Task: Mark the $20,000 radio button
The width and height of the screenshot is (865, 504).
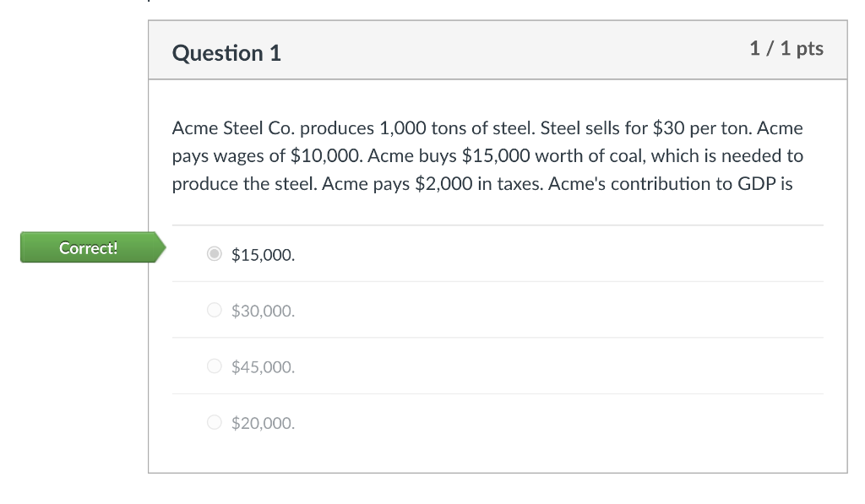Action: [214, 422]
